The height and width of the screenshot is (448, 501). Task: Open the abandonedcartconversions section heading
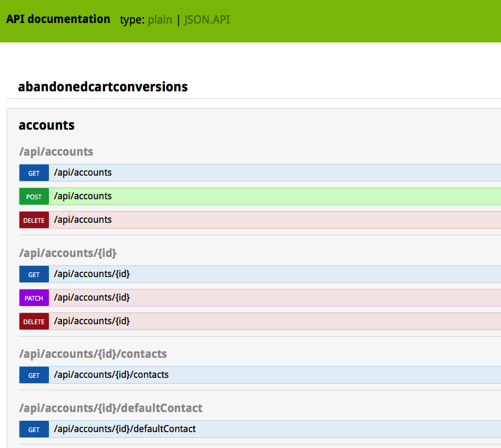[x=103, y=87]
